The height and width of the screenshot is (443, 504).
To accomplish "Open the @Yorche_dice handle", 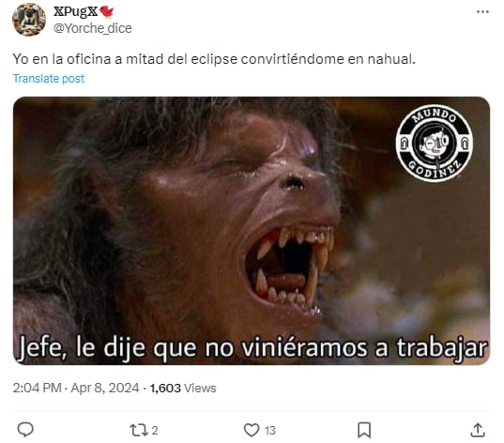I will pyautogui.click(x=93, y=28).
